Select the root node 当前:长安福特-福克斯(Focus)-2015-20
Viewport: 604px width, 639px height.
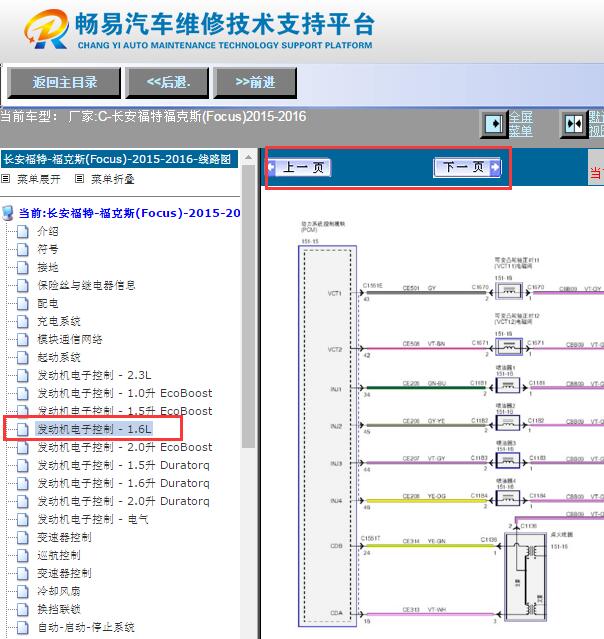tap(130, 213)
